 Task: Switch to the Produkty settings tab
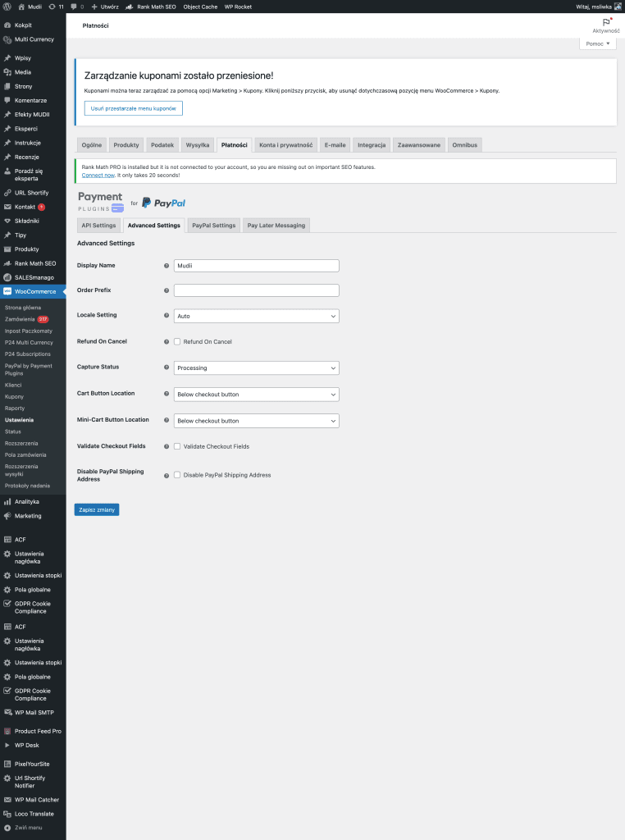click(126, 145)
